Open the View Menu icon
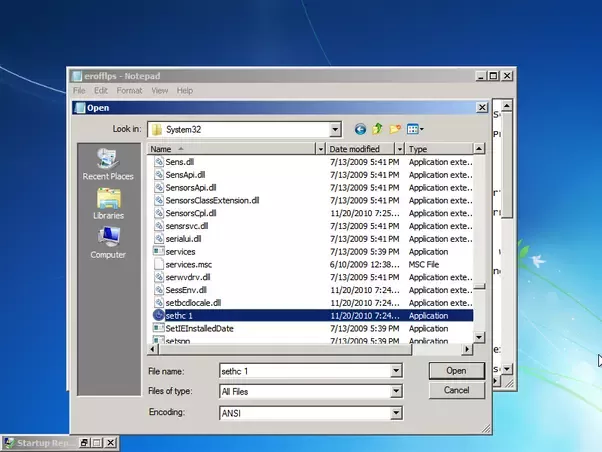The image size is (602, 452). tap(415, 129)
